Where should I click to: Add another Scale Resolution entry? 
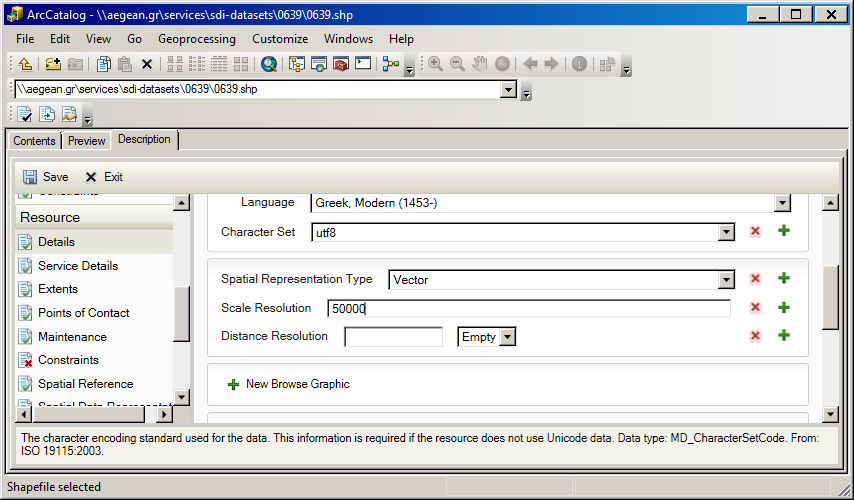click(784, 307)
